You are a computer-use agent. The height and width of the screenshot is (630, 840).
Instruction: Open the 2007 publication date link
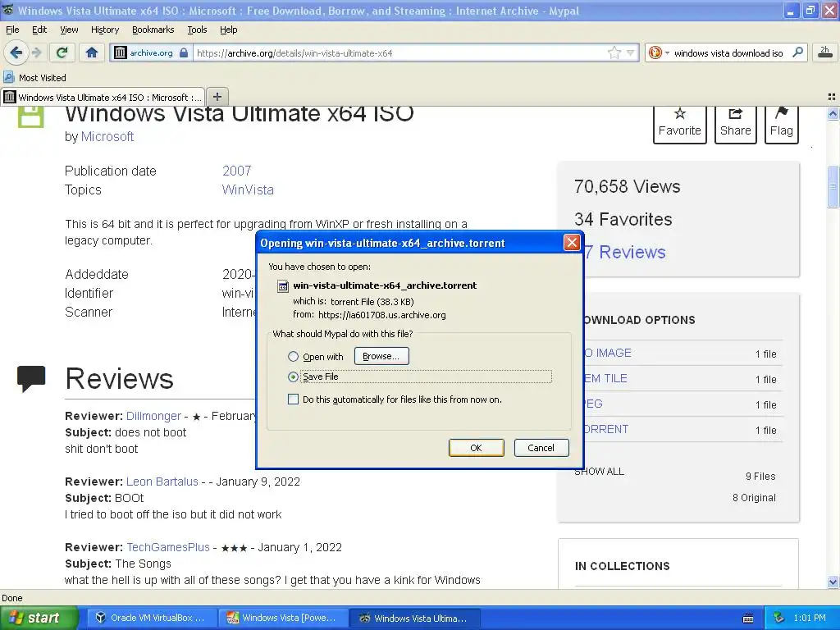tap(237, 171)
